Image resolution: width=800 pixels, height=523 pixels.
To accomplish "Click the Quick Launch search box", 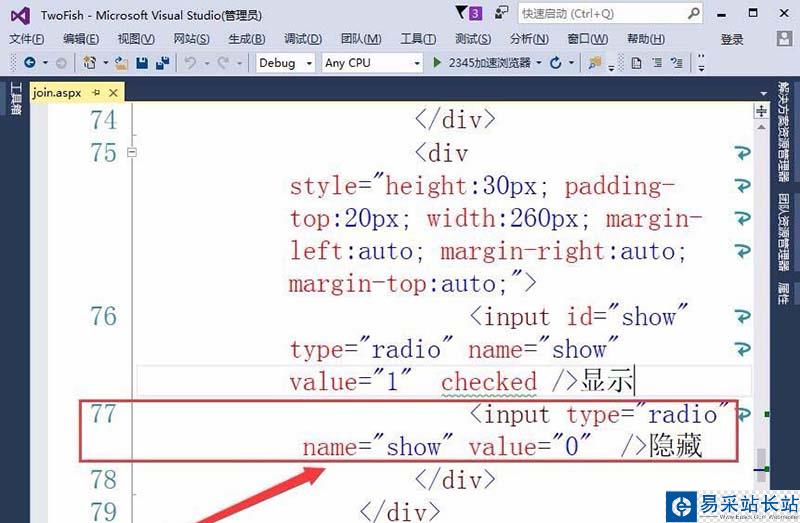I will [x=610, y=13].
